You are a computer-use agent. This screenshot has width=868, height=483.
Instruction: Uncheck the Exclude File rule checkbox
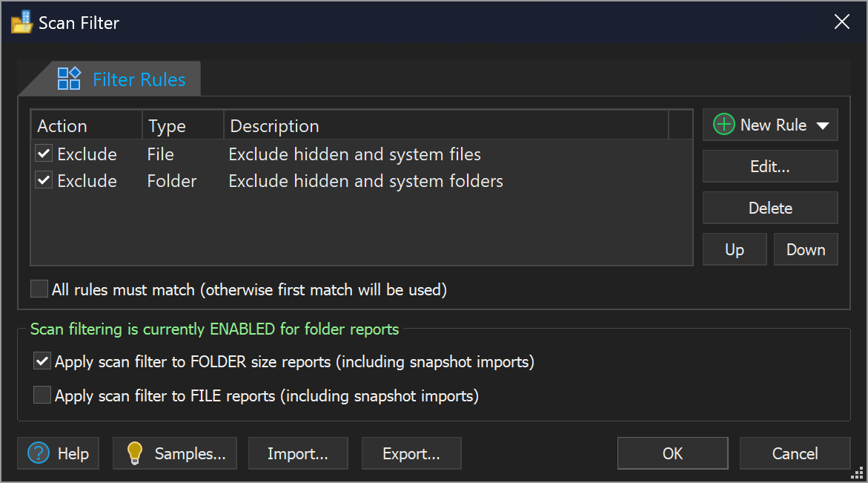44,154
